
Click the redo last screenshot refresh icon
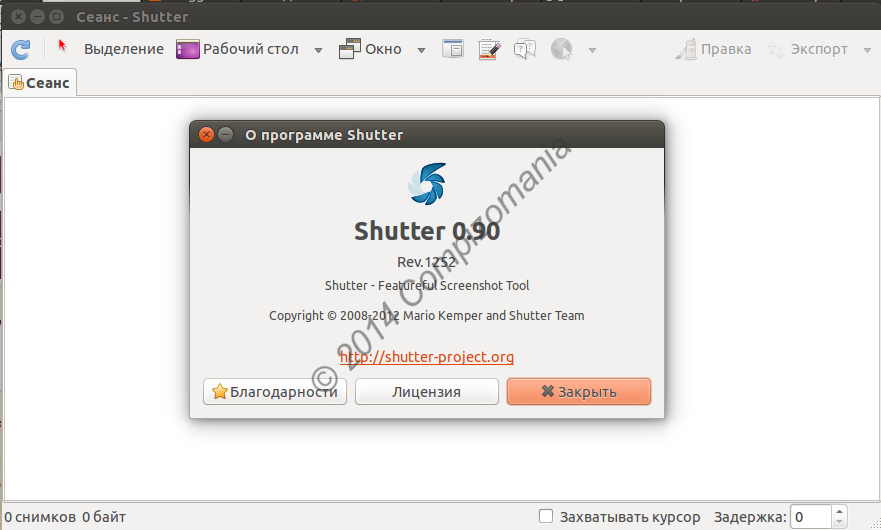click(21, 49)
